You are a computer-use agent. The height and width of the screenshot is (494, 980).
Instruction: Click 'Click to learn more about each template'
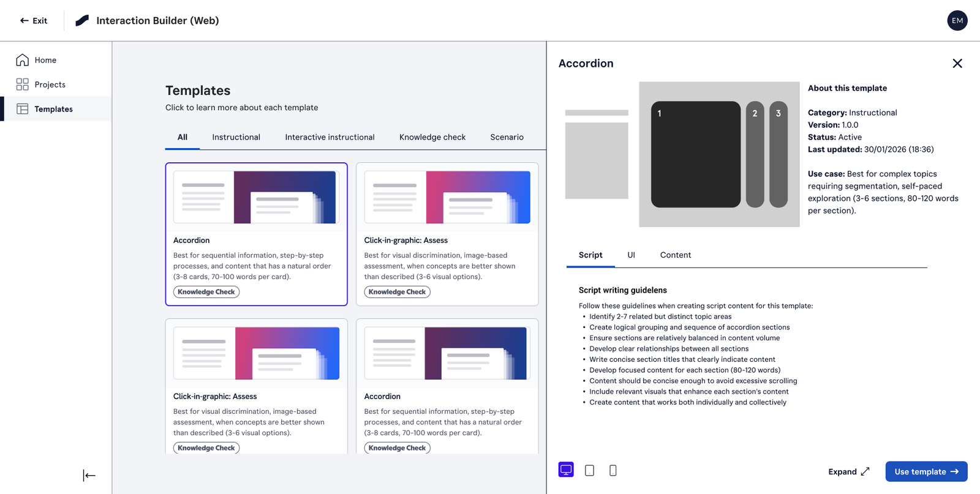(x=242, y=107)
